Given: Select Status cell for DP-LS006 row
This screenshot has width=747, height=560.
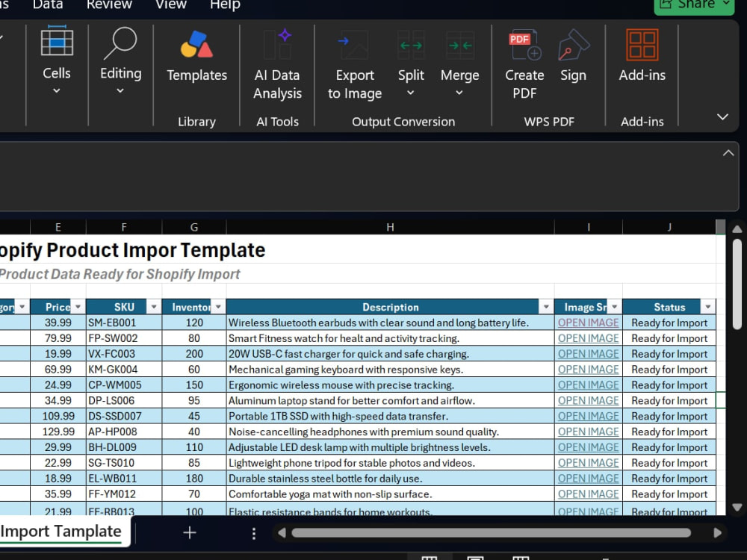Looking at the screenshot, I should click(x=669, y=400).
